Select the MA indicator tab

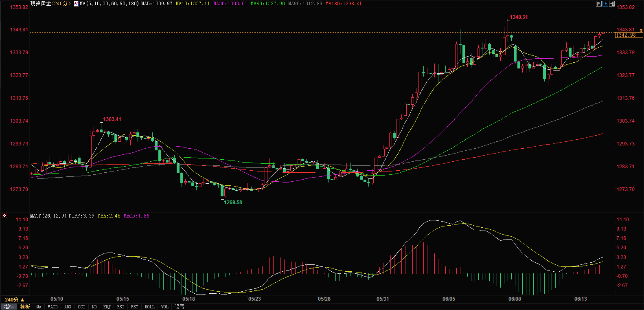39,307
